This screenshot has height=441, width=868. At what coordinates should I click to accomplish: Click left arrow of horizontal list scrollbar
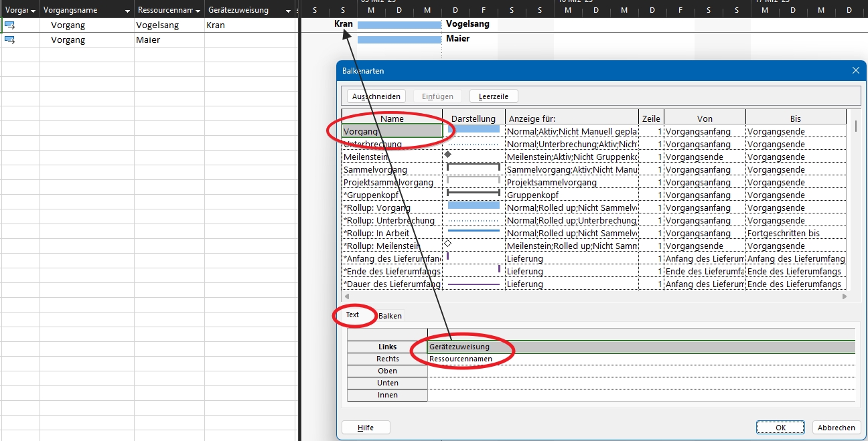tap(346, 296)
